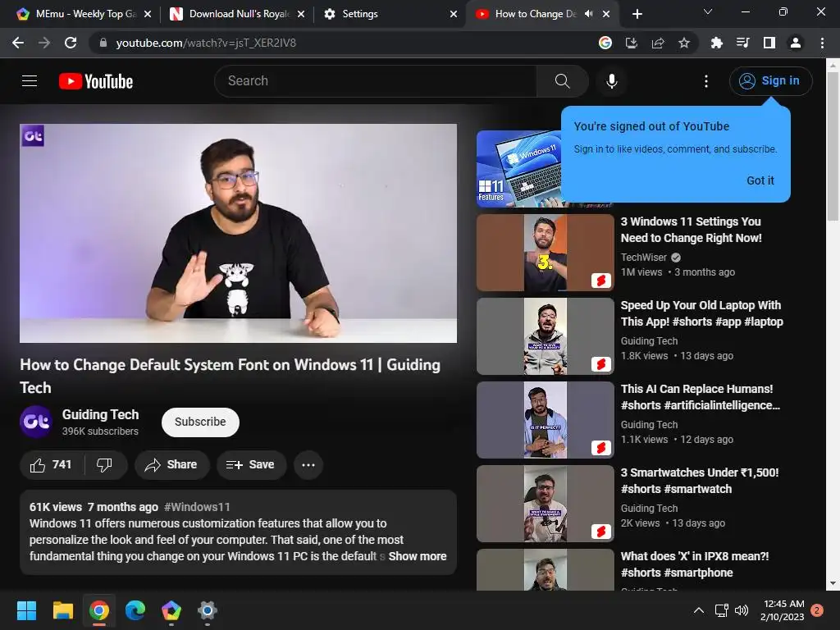
Task: Open the Extensions puzzle icon
Action: tap(716, 43)
